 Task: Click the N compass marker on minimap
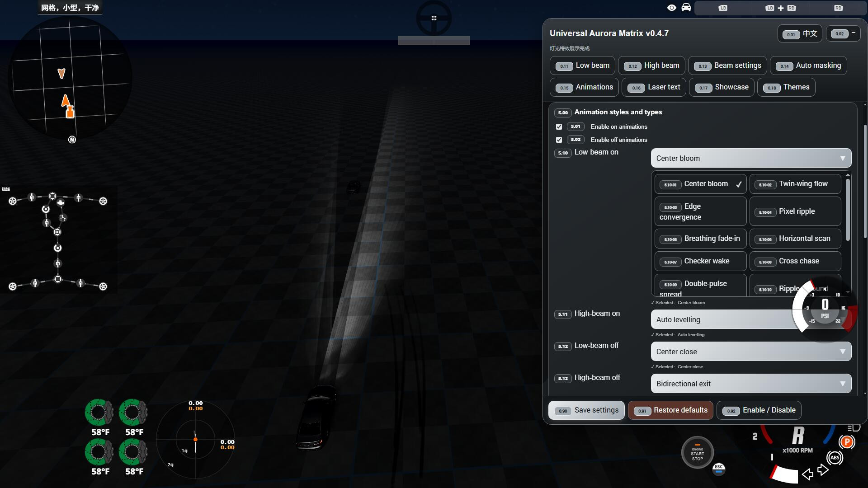click(72, 140)
